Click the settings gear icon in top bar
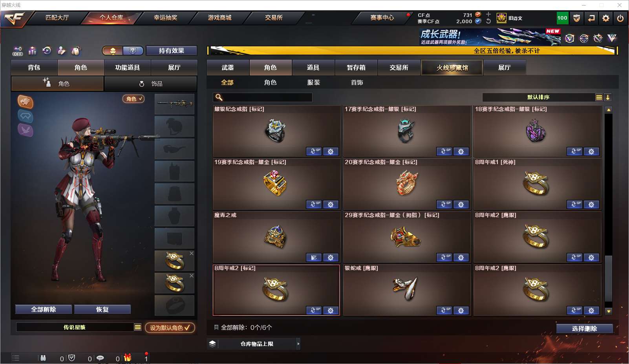 [606, 18]
